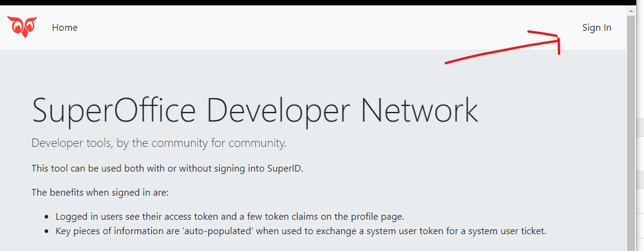Click the word 'SuperID' in the paragraph
644x251 pixels.
[286, 168]
